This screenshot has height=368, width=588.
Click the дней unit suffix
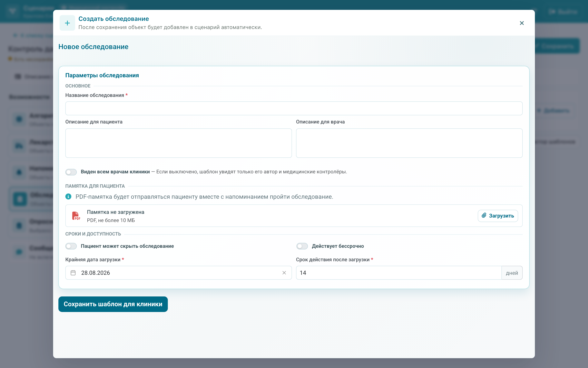[x=512, y=273]
